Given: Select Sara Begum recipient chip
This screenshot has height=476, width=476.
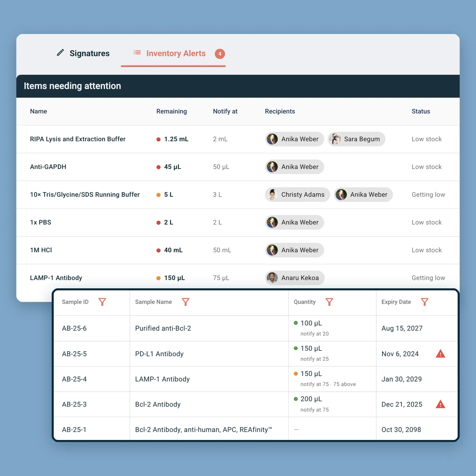Looking at the screenshot, I should click(x=356, y=139).
